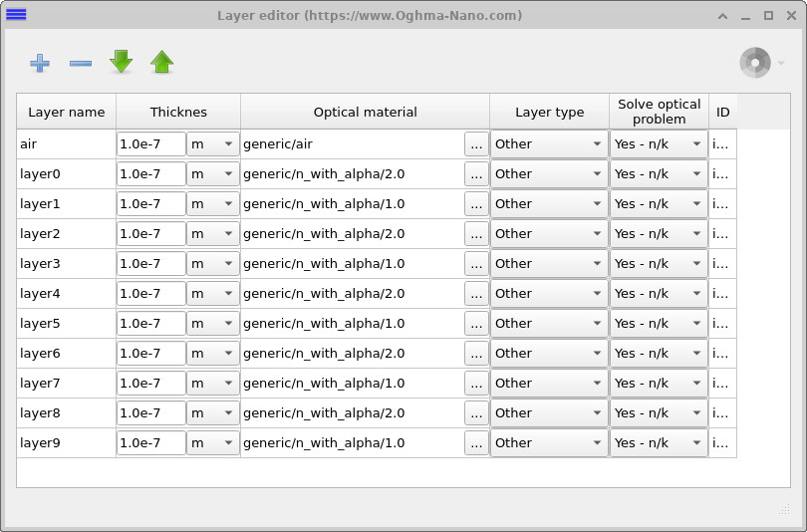Click the move layer up arrow
This screenshot has height=532, width=807.
(162, 63)
